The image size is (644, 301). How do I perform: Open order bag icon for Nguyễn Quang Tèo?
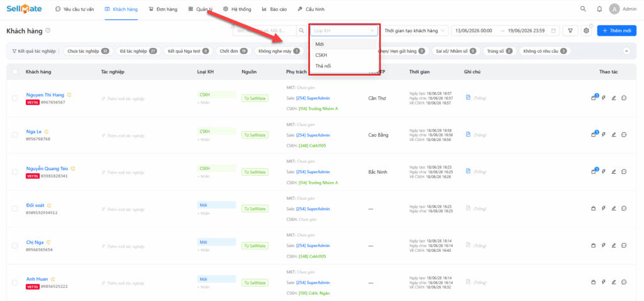593,172
